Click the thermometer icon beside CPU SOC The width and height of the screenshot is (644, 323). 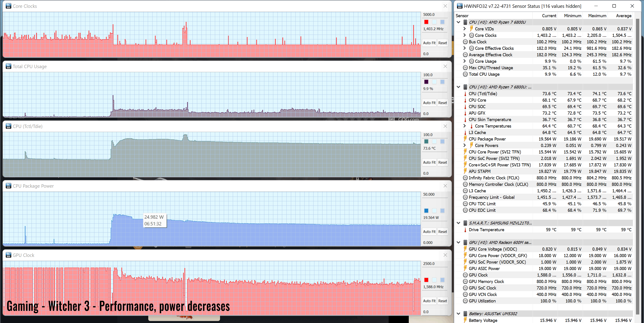pyautogui.click(x=465, y=107)
